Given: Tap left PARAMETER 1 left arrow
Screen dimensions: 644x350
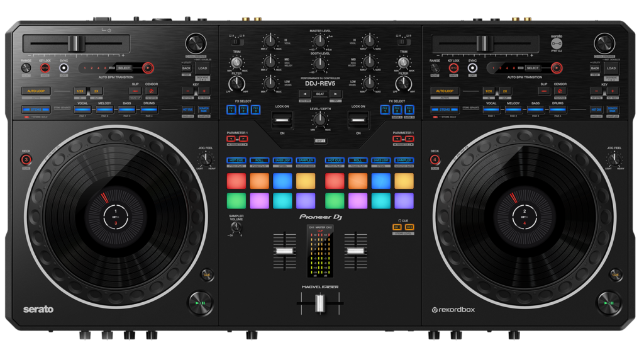Looking at the screenshot, I should pyautogui.click(x=231, y=139).
